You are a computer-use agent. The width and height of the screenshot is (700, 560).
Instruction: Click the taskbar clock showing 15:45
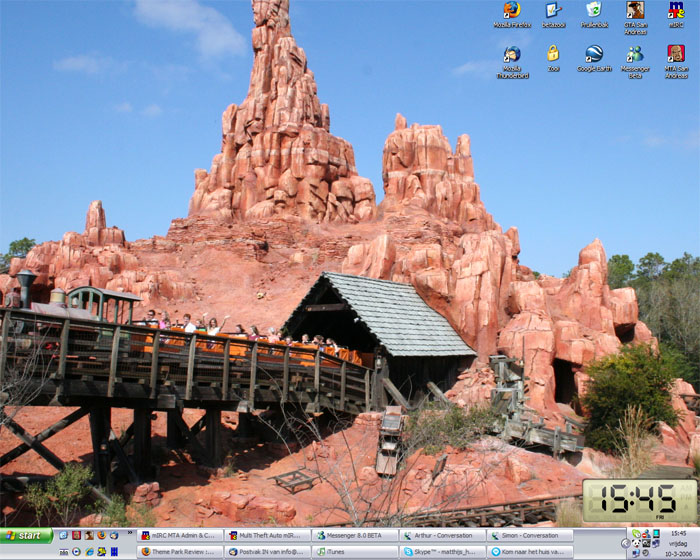tap(679, 533)
